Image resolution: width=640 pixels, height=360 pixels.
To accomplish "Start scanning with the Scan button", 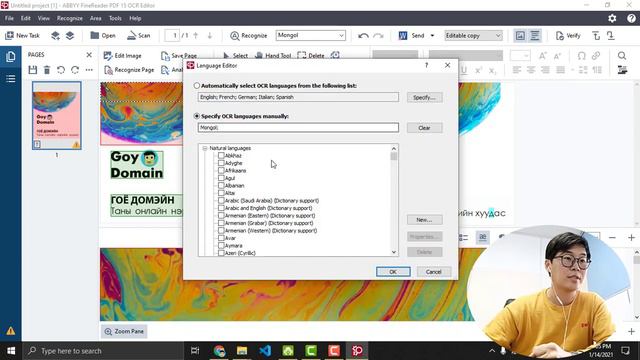I will [138, 36].
